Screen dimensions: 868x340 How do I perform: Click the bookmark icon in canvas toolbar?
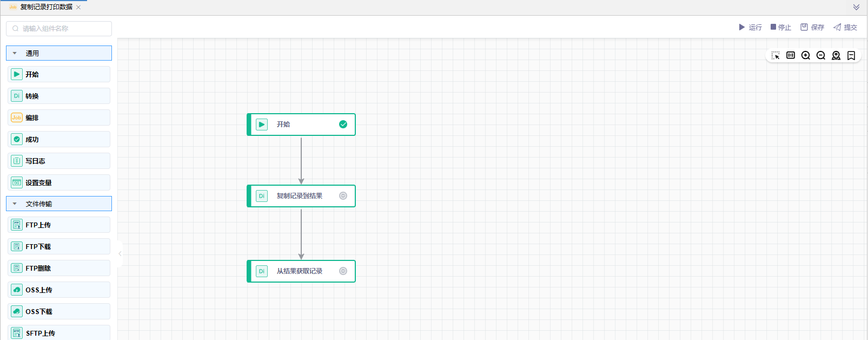(x=851, y=55)
